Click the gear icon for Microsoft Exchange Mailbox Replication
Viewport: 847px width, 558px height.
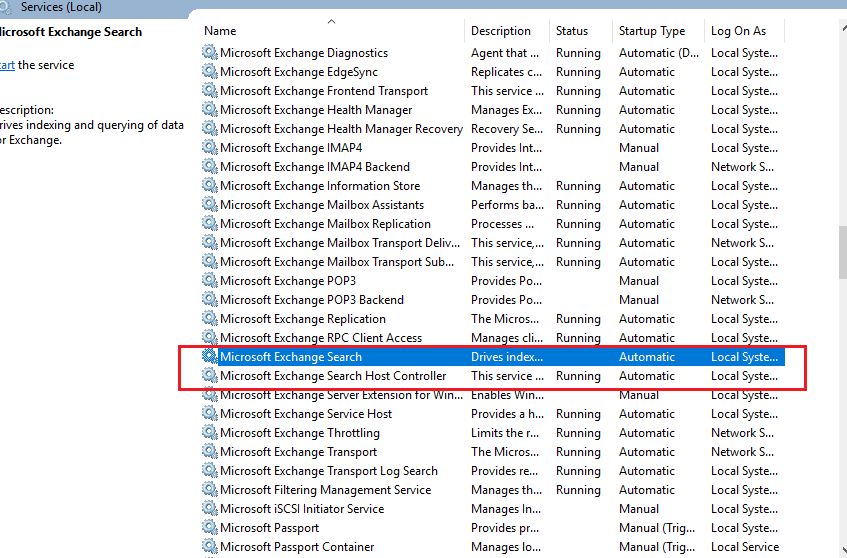coord(210,223)
